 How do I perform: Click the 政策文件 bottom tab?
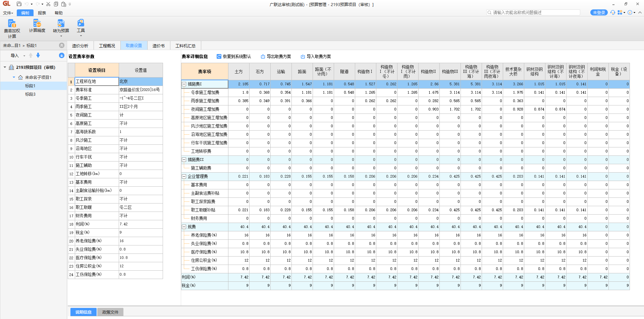(110, 312)
